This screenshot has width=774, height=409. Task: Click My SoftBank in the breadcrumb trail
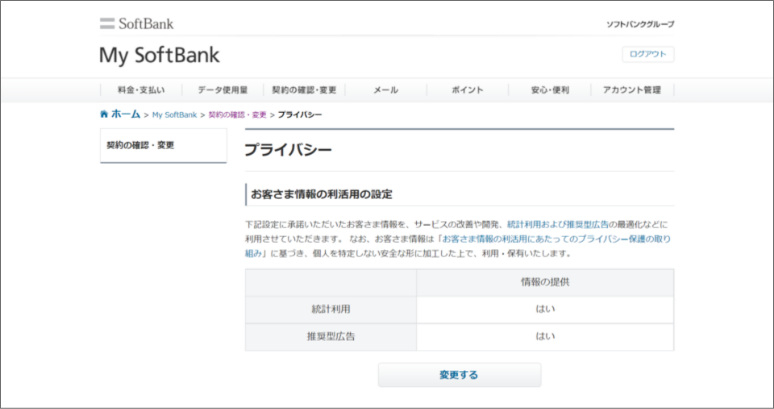point(175,115)
